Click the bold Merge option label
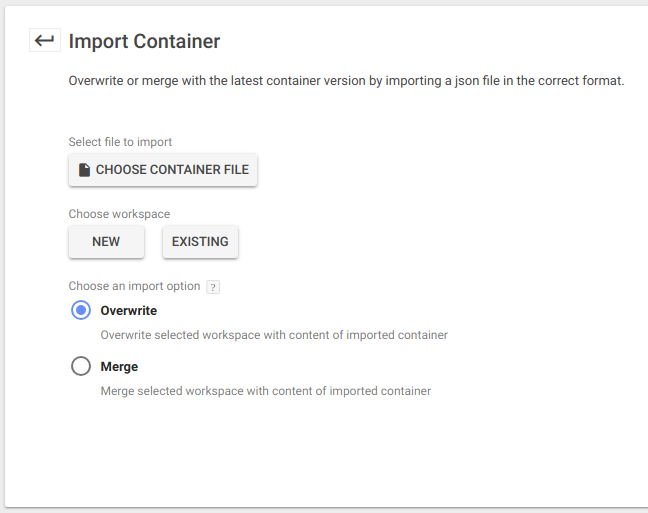This screenshot has width=648, height=513. 119,367
